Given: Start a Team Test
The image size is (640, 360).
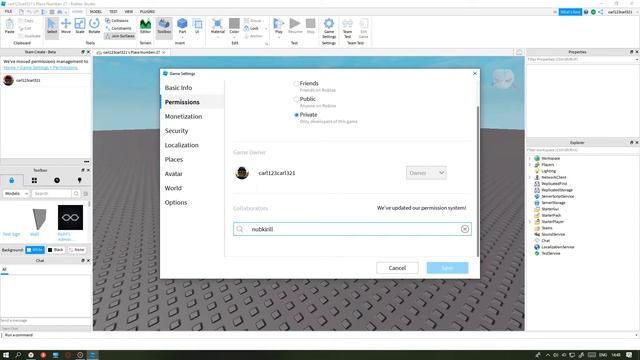Looking at the screenshot, I should (x=347, y=28).
